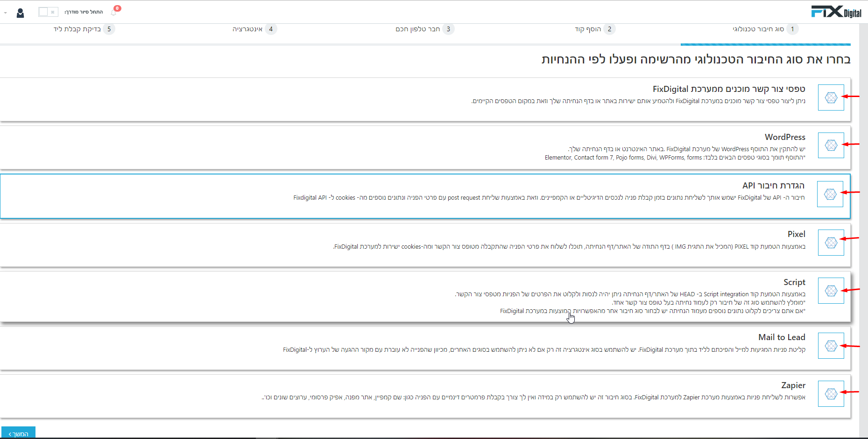This screenshot has width=868, height=439.
Task: Open the notifications bell
Action: (x=114, y=12)
